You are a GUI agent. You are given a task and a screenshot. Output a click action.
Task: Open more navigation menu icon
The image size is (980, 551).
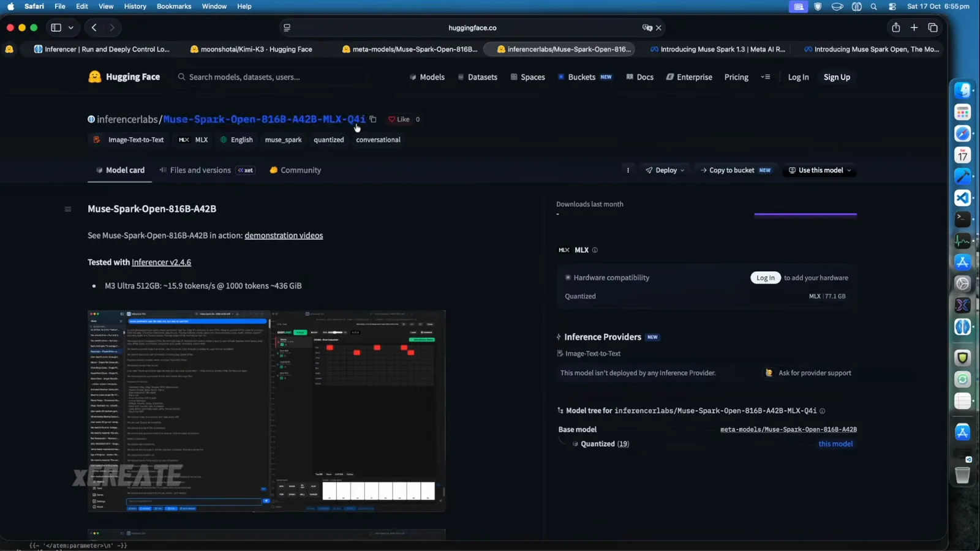pyautogui.click(x=766, y=77)
